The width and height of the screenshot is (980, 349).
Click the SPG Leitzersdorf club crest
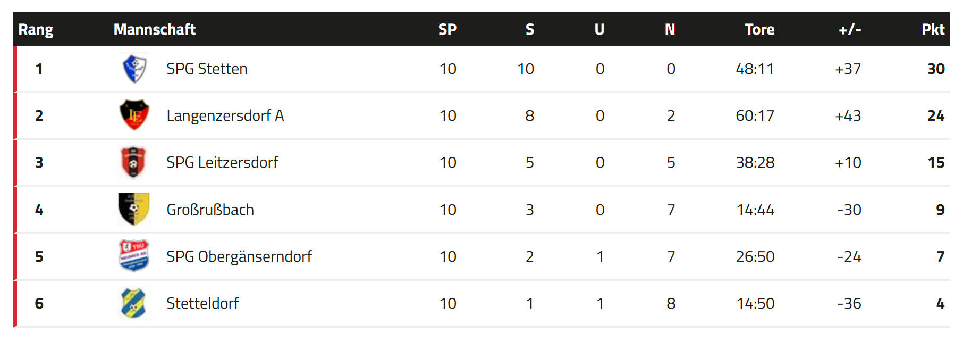[x=133, y=162]
